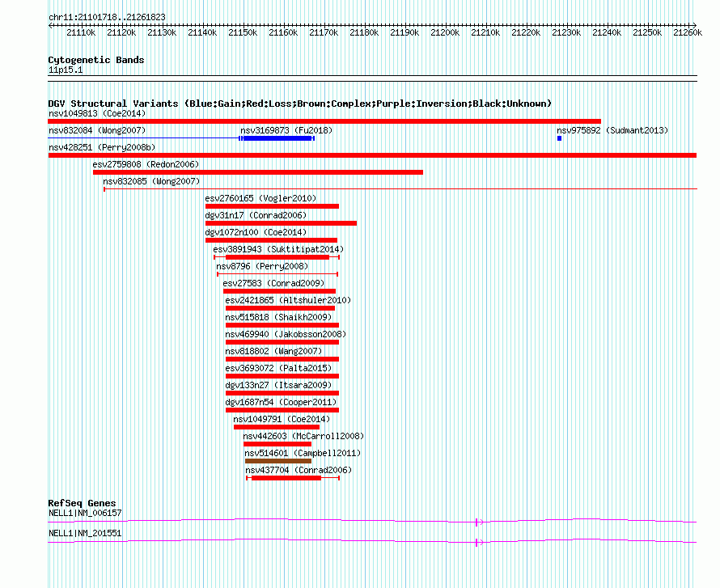Click the nsv1049791 red bar
The height and width of the screenshot is (588, 720).
[277, 427]
